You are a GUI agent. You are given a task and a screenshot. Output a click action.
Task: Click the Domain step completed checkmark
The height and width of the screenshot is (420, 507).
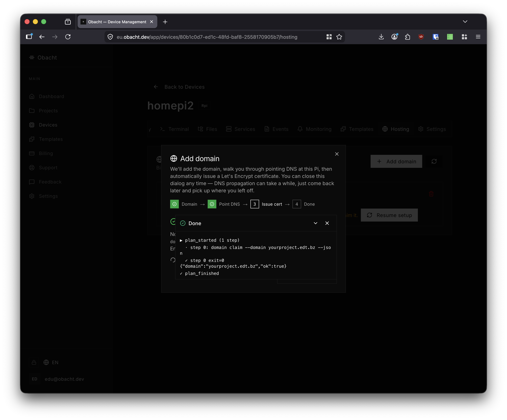[x=174, y=204]
